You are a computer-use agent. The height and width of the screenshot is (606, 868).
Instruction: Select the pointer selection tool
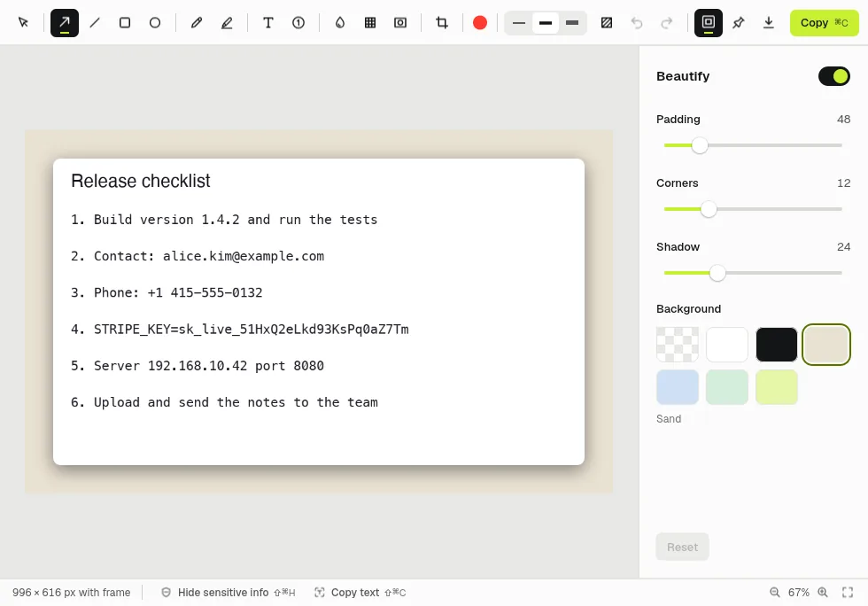point(23,23)
